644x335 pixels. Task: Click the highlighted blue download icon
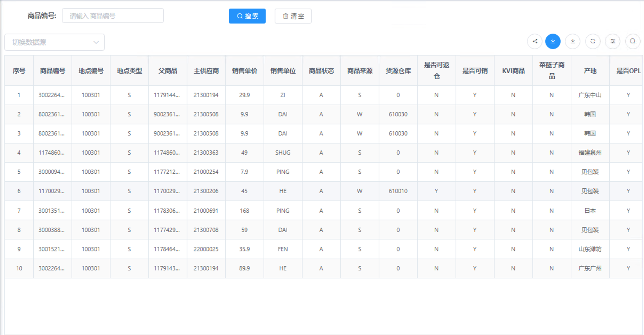tap(553, 41)
